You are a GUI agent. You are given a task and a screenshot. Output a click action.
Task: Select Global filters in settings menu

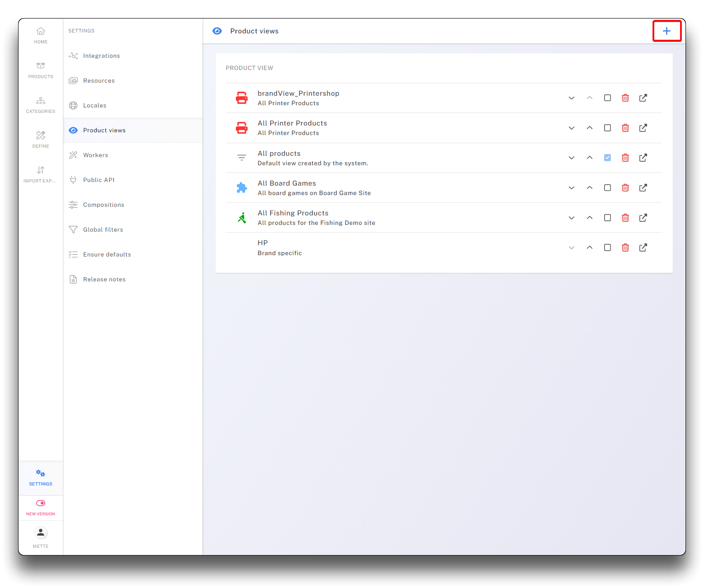(103, 230)
